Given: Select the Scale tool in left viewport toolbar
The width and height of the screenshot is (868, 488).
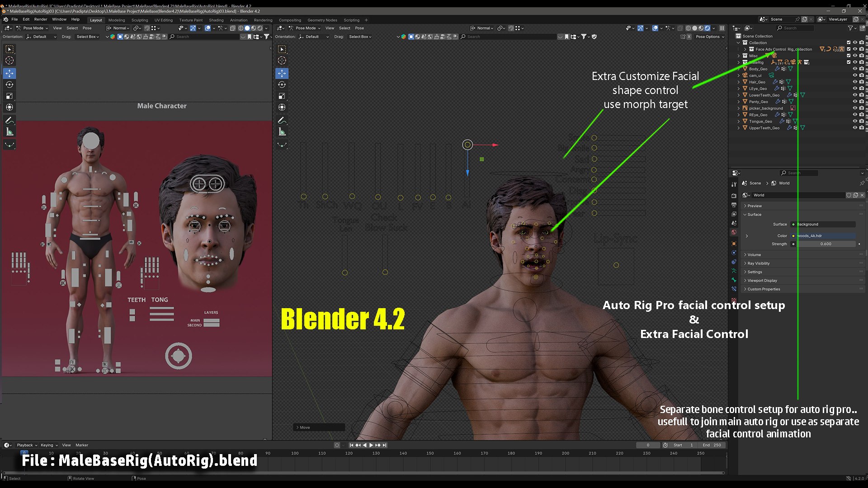Looking at the screenshot, I should pyautogui.click(x=9, y=96).
